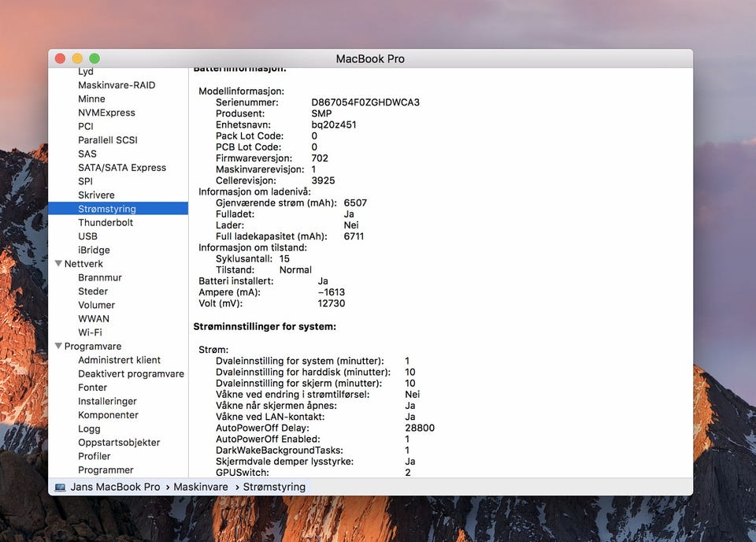Screen dimensions: 756x542
Task: Zoom the window with the green button
Action: coord(94,59)
